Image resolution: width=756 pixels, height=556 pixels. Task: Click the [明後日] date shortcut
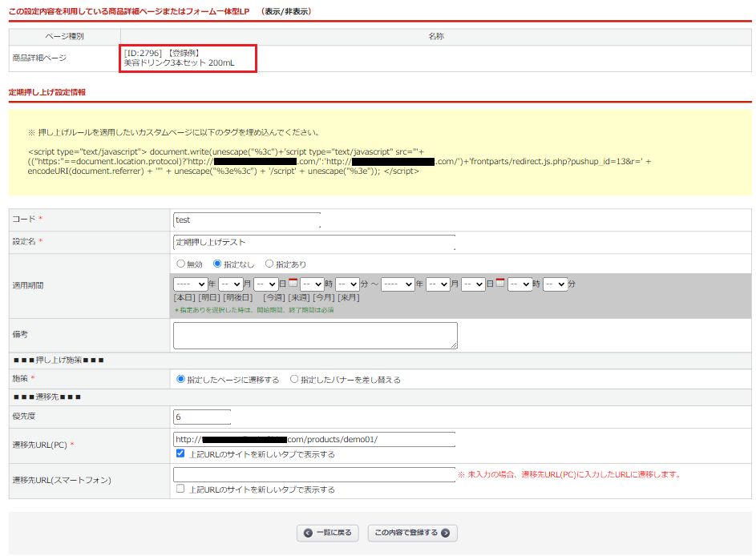tap(237, 298)
